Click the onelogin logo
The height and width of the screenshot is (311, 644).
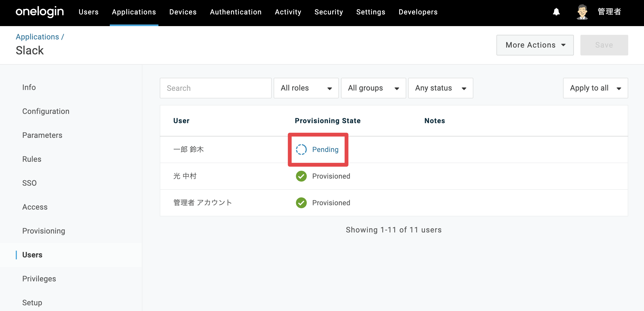40,12
